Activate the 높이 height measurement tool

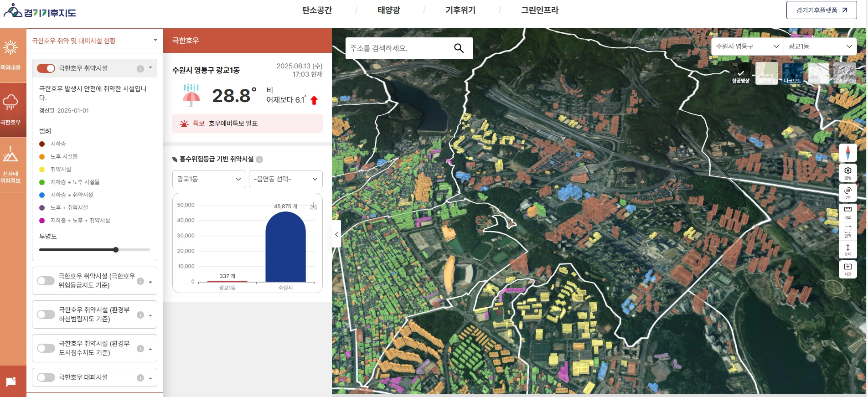pyautogui.click(x=847, y=250)
